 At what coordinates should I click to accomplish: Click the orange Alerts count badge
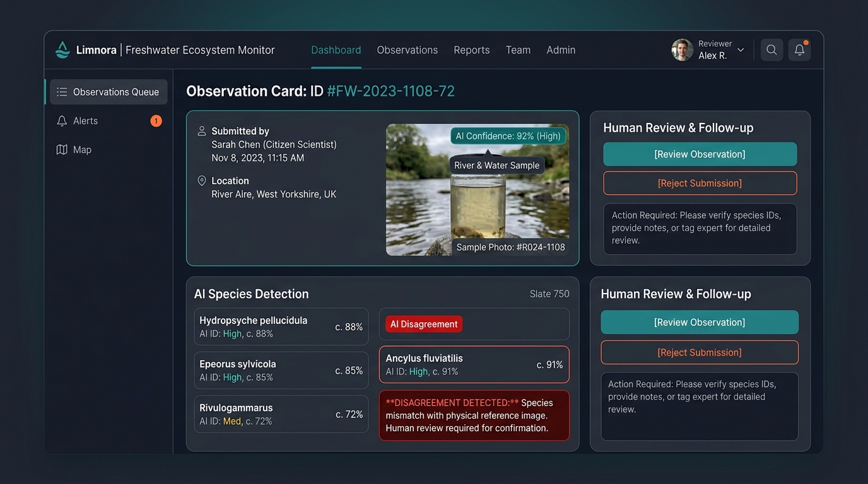[156, 121]
